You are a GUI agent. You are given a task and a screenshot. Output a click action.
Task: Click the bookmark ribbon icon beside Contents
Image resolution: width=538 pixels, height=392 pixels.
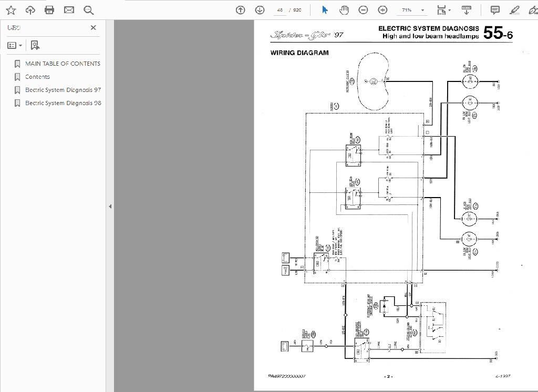[17, 77]
